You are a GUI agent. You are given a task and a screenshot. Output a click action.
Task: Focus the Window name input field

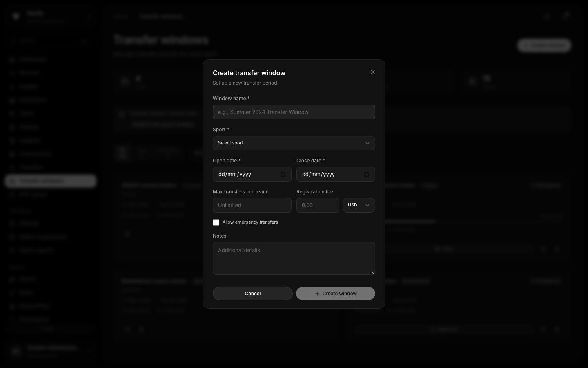(x=294, y=112)
